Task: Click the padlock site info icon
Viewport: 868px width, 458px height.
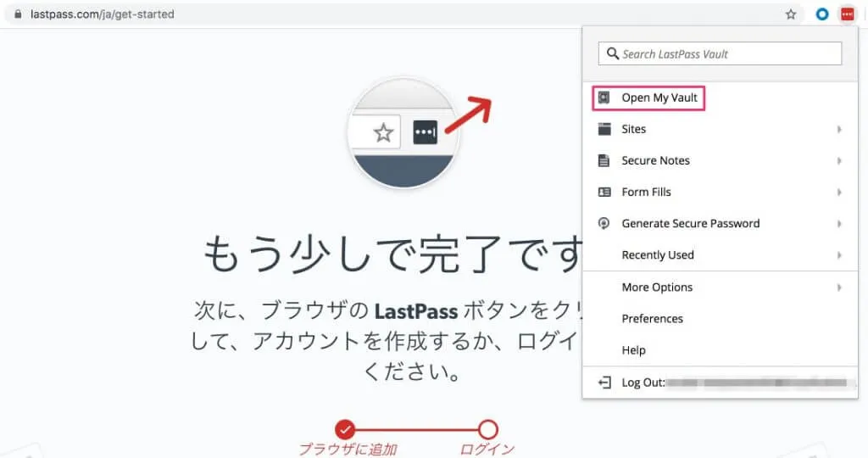Action: [x=18, y=14]
